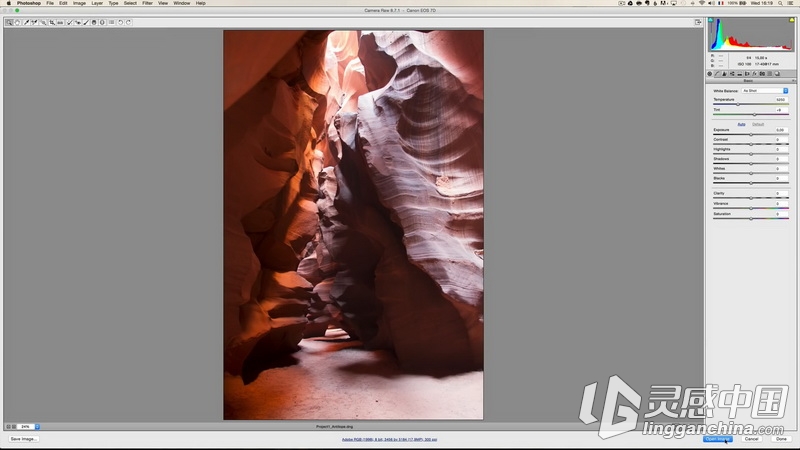Click the Contrast slider handle
This screenshot has width=800, height=450.
751,144
